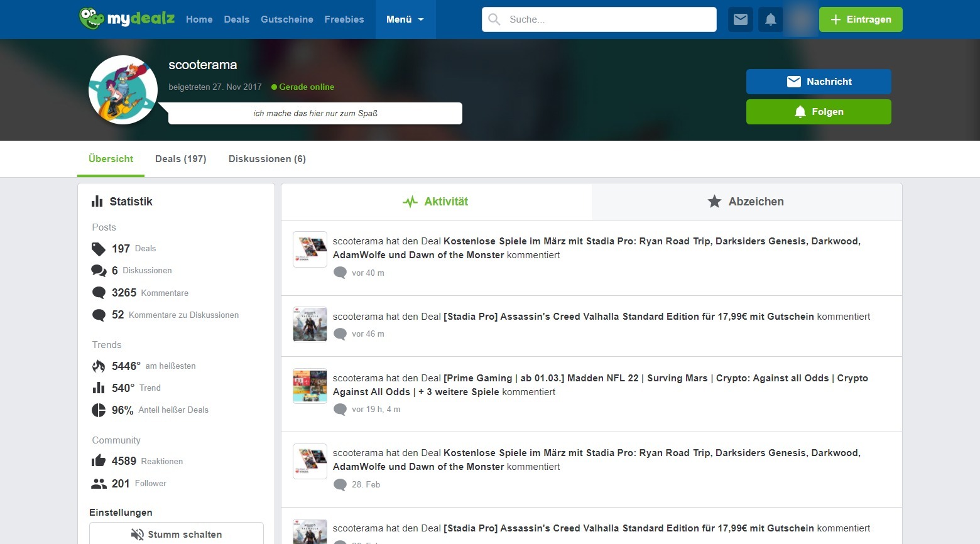Click the comment icon beside 3265 Kommentare
Screen dimensions: 980x544
tap(99, 293)
